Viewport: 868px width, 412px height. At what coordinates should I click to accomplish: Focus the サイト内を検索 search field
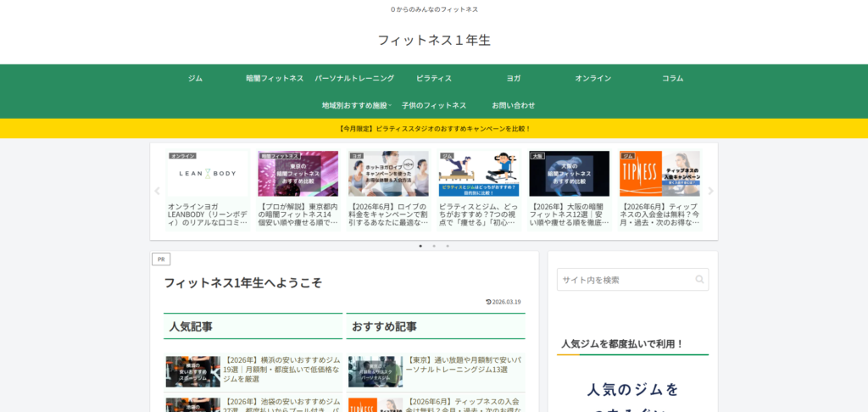point(632,280)
